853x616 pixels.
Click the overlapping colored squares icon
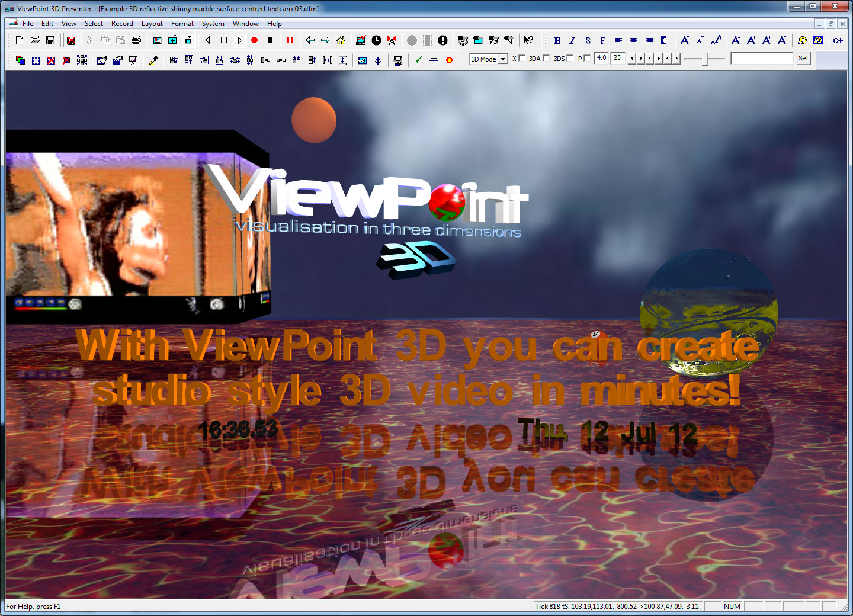click(x=20, y=60)
